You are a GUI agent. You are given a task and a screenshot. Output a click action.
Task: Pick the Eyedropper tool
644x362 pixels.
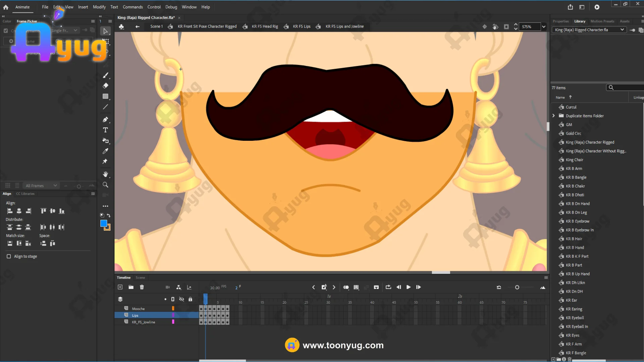[x=105, y=151]
